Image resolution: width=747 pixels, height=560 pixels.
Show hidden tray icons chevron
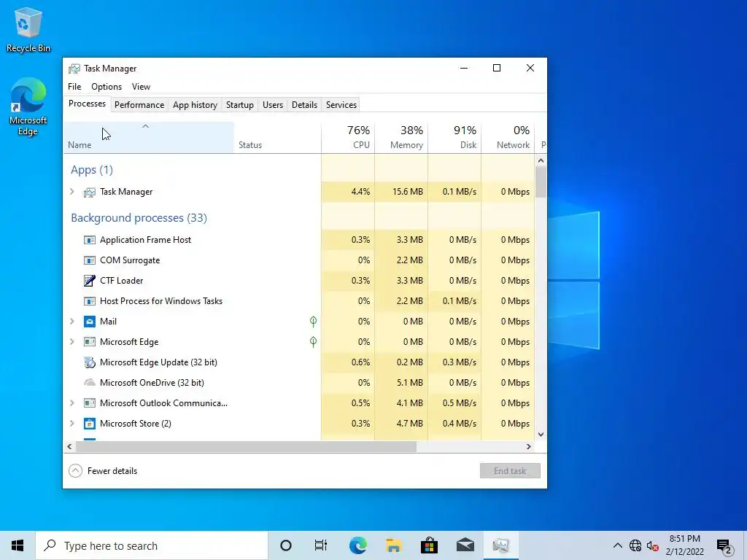coord(617,545)
